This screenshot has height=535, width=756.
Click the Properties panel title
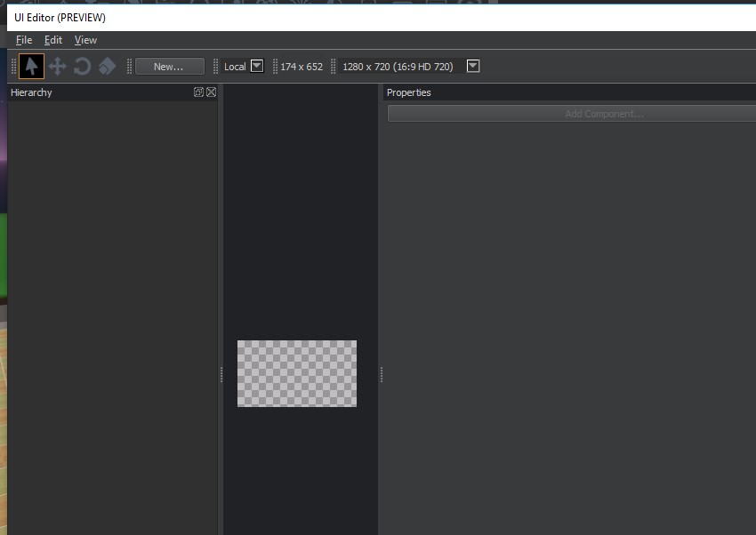408,92
